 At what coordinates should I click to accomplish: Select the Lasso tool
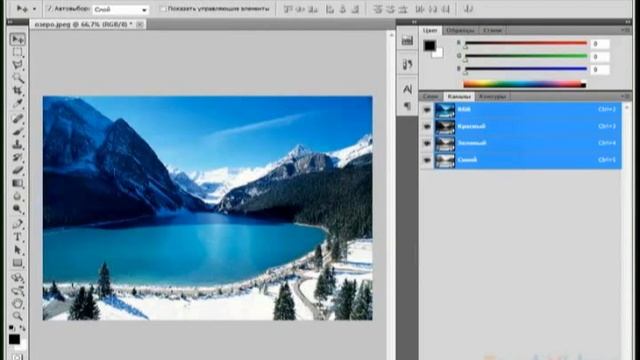point(18,65)
